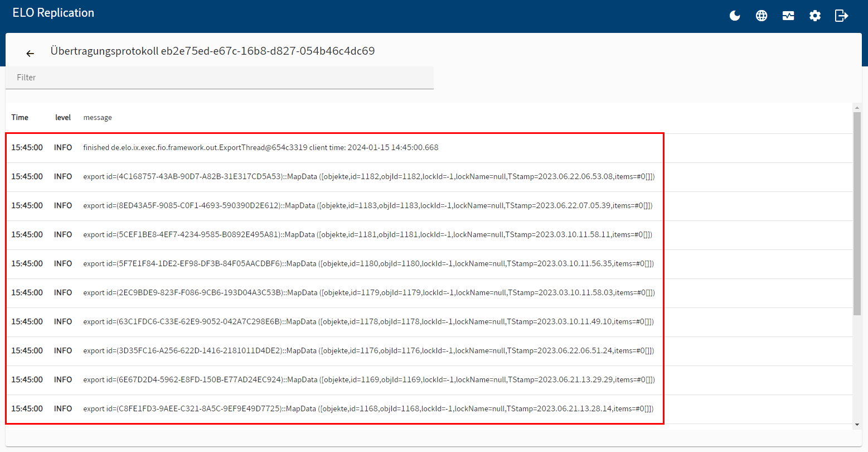Click the level column header

tap(63, 117)
